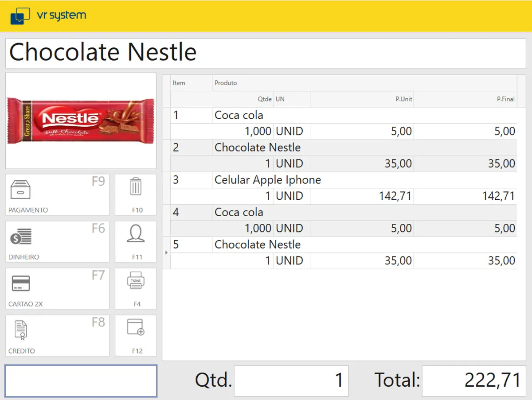Click the P.Unit 5,00 of item 4

pyautogui.click(x=362, y=228)
